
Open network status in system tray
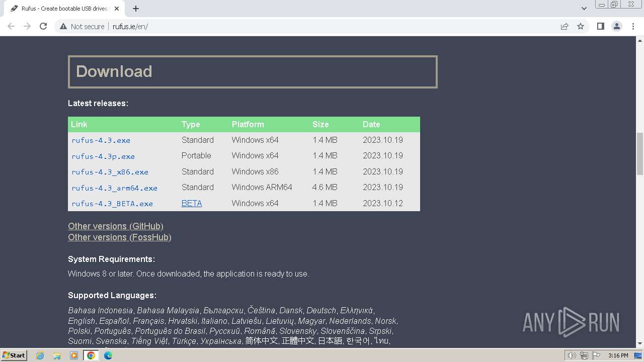click(x=584, y=355)
